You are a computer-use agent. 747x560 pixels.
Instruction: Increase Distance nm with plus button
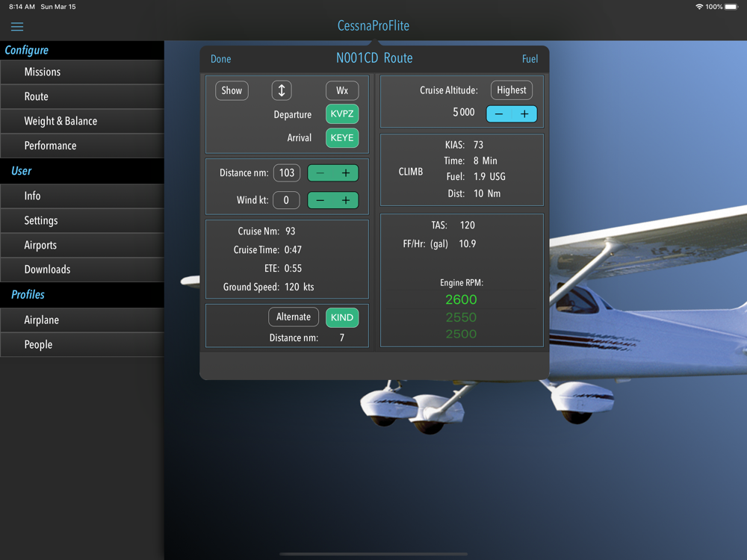coord(346,173)
